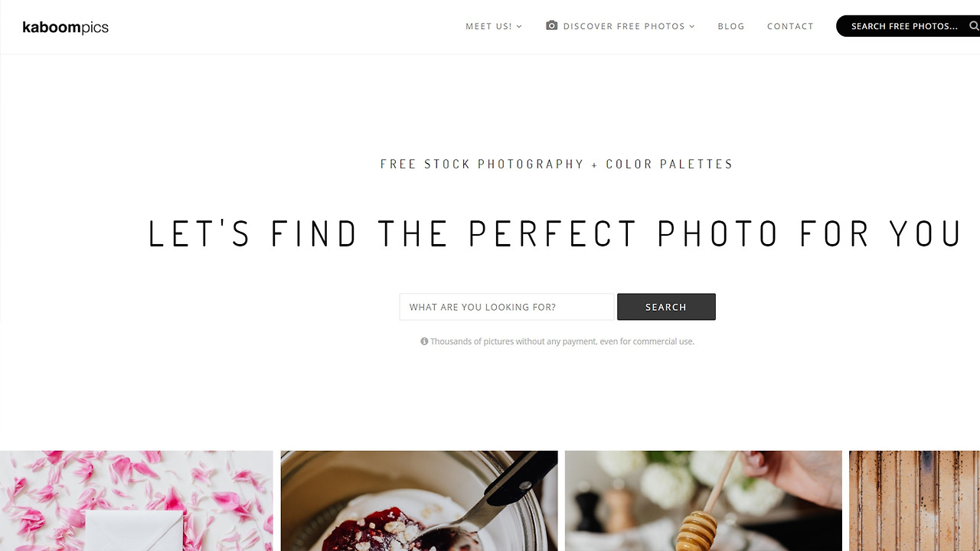Click the magnifier icon in the header search

pos(974,26)
